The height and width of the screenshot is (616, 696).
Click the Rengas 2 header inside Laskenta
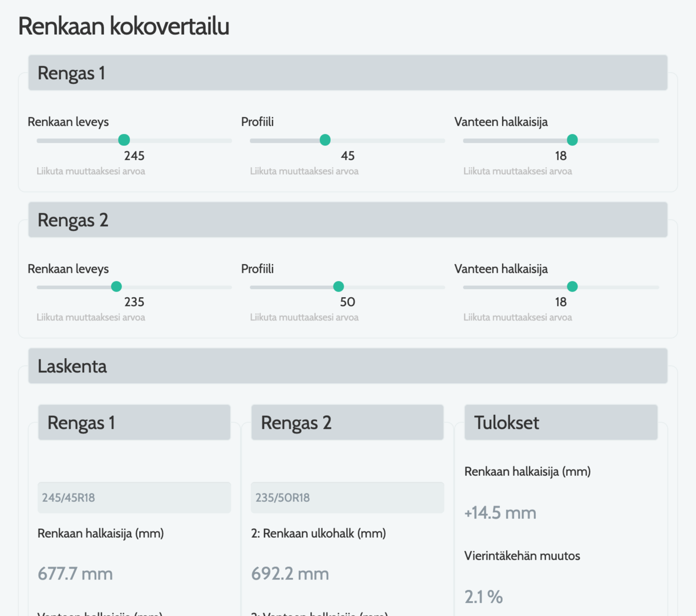[347, 423]
